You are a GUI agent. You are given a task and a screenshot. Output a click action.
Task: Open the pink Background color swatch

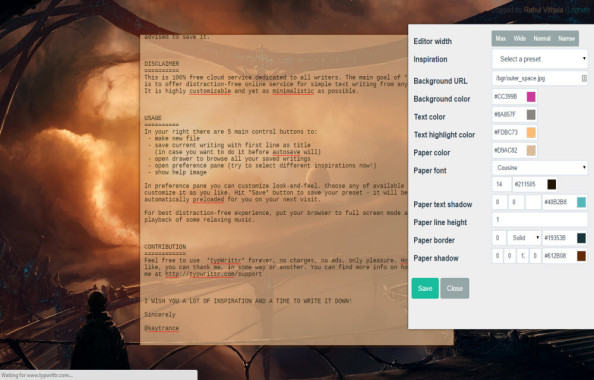click(531, 97)
